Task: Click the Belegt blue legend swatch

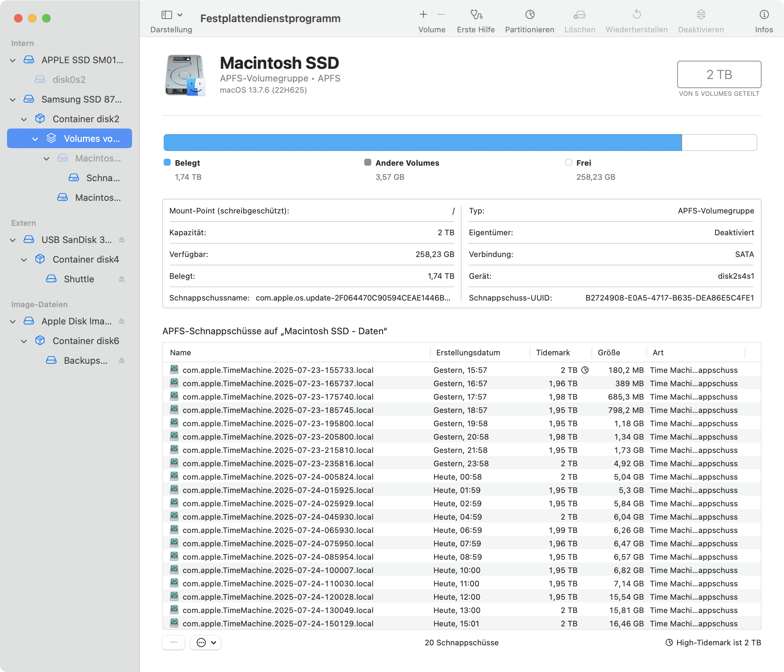Action: (x=167, y=163)
